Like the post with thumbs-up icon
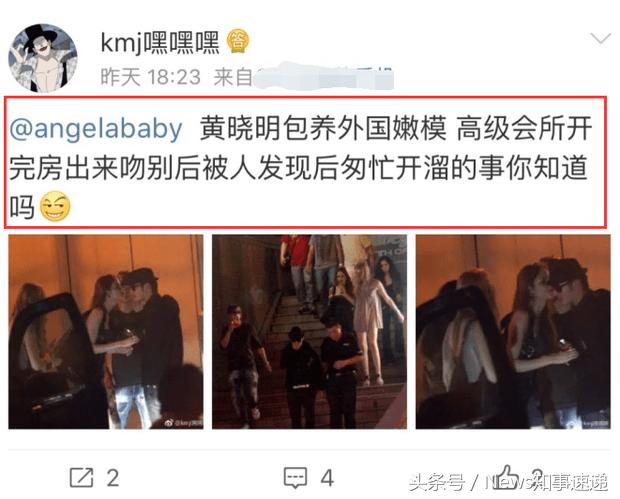The width and height of the screenshot is (620, 499). (507, 476)
